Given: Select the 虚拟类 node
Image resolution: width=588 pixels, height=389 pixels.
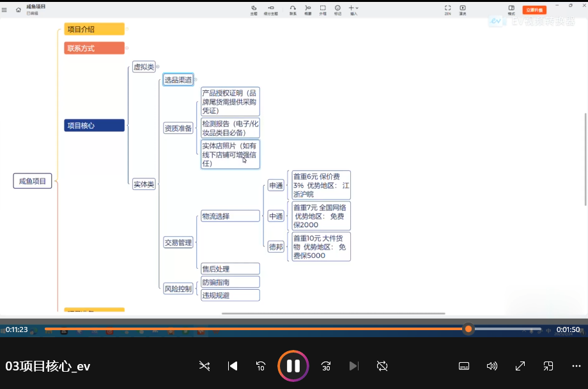Looking at the screenshot, I should click(x=144, y=67).
